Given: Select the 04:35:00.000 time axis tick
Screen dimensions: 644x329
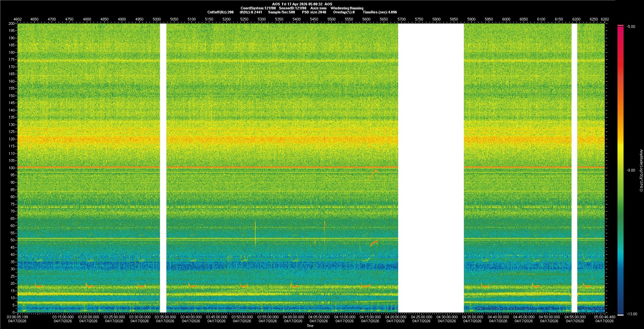Looking at the screenshot, I should click(x=472, y=317).
